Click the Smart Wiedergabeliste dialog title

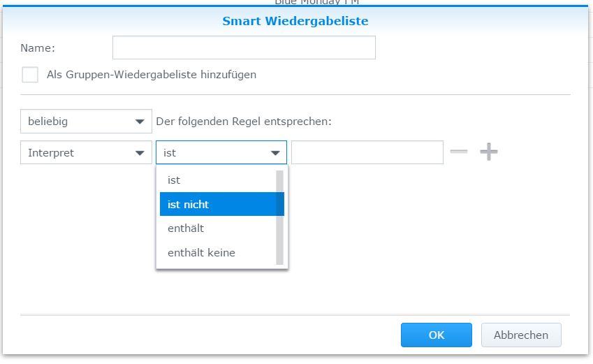click(295, 21)
